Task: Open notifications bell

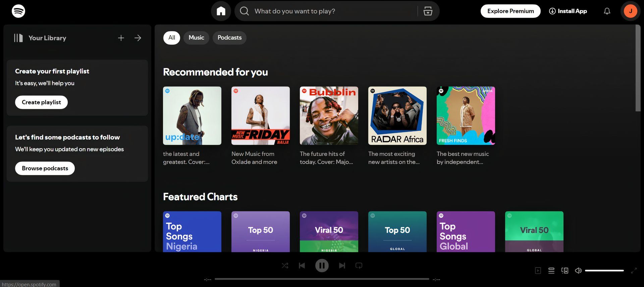Action: (x=607, y=11)
